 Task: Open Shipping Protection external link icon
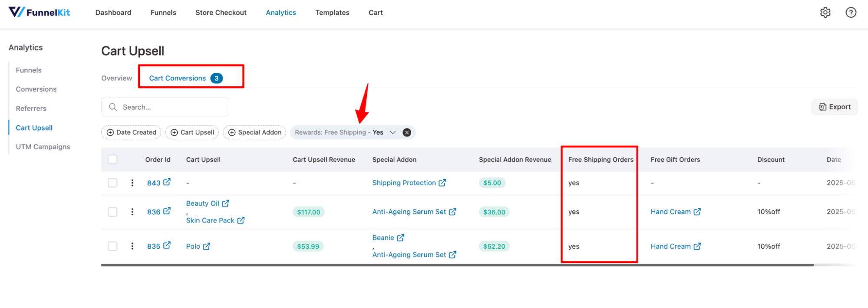[442, 183]
